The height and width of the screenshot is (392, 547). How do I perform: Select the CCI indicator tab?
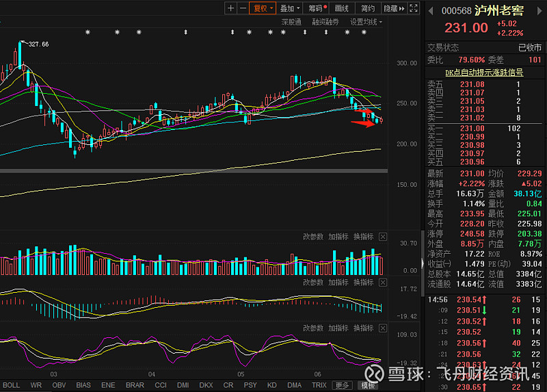tap(161, 385)
